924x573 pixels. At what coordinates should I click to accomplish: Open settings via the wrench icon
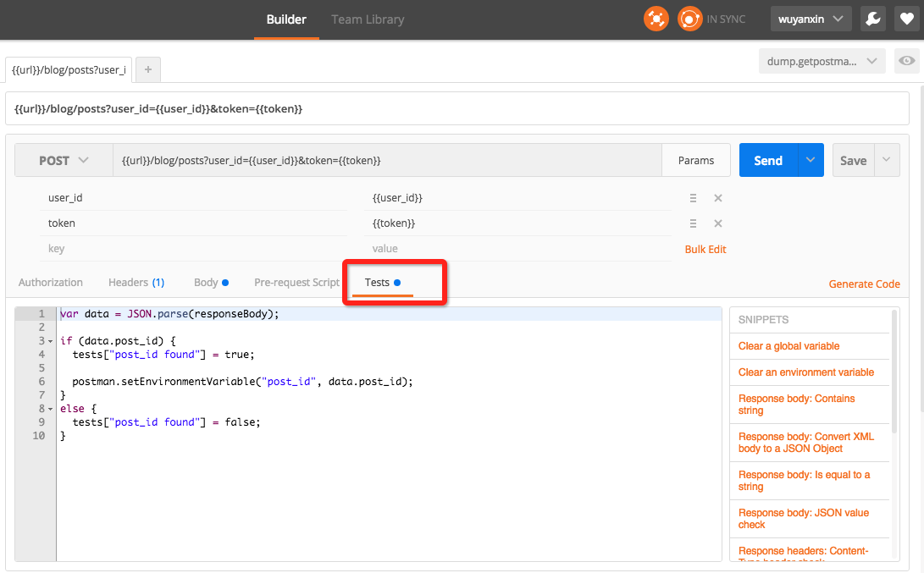click(872, 19)
